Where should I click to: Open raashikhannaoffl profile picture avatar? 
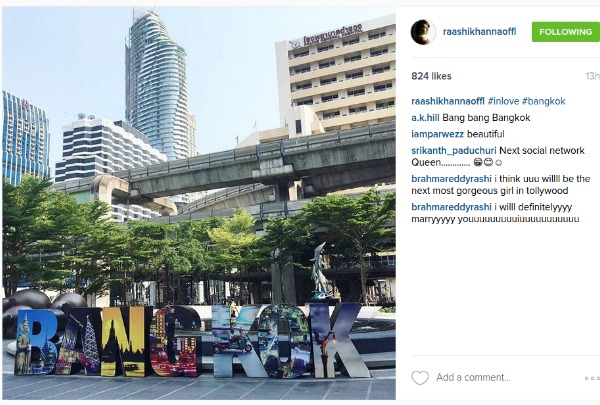click(x=423, y=32)
